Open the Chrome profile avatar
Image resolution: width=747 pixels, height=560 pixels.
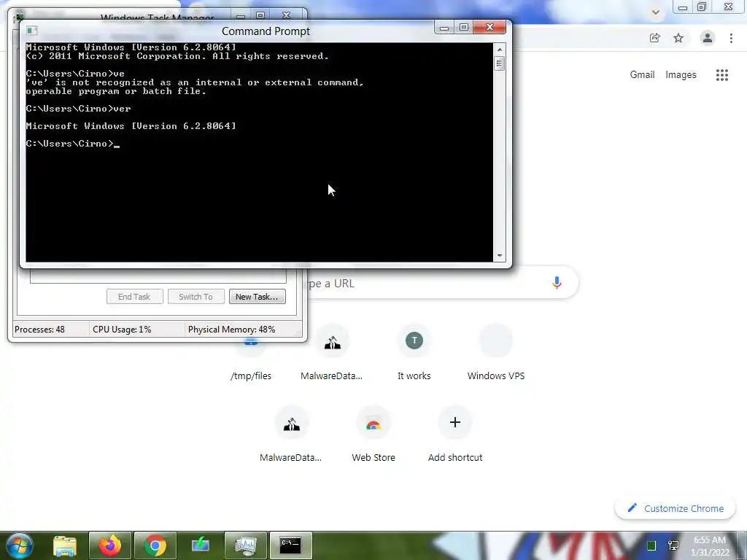click(708, 38)
